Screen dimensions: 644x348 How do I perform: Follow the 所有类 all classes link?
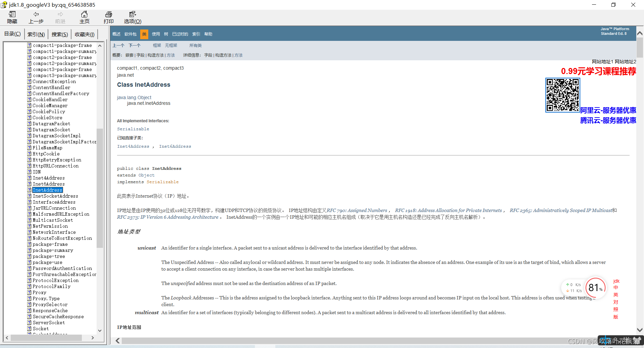click(196, 46)
